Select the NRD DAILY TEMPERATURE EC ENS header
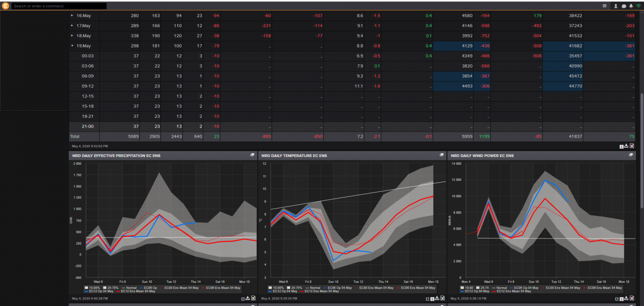Image resolution: width=644 pixels, height=306 pixels. [294, 156]
